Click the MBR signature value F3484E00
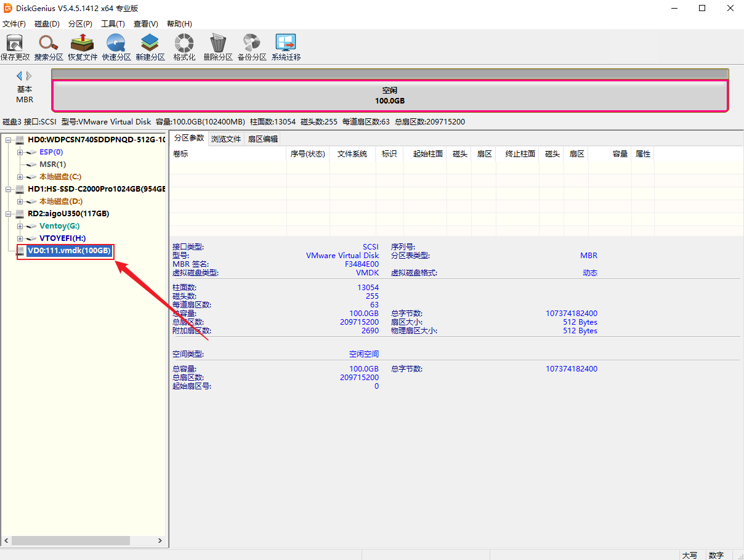 (x=362, y=264)
